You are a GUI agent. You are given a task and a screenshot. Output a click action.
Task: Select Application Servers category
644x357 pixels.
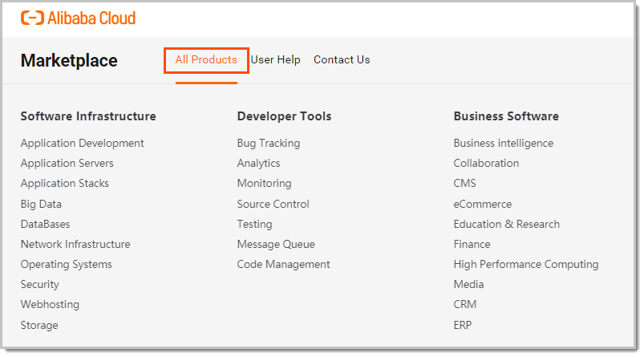67,164
